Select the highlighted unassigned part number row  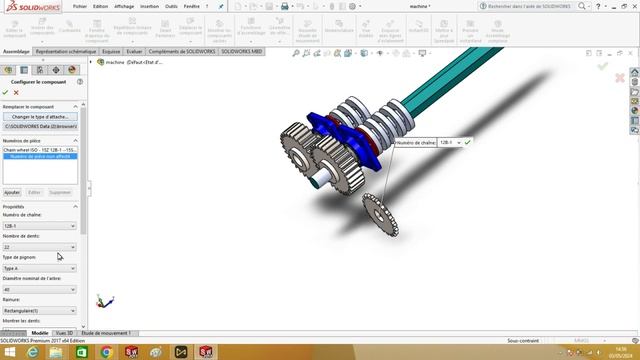[40, 156]
